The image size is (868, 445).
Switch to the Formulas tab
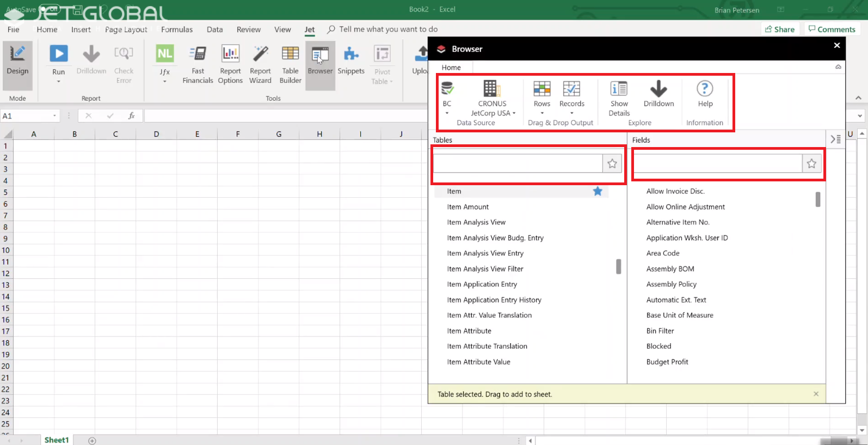tap(177, 29)
